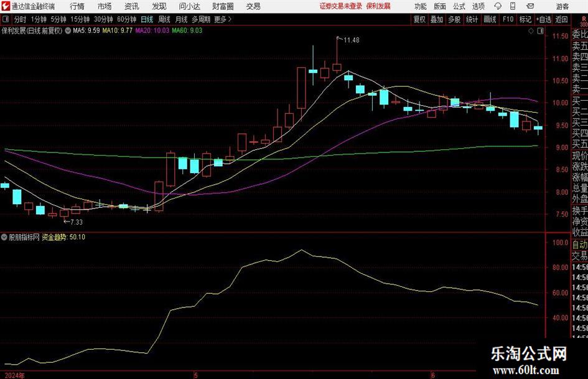The image size is (588, 379).
Task: Open the F10 company info
Action: click(508, 19)
